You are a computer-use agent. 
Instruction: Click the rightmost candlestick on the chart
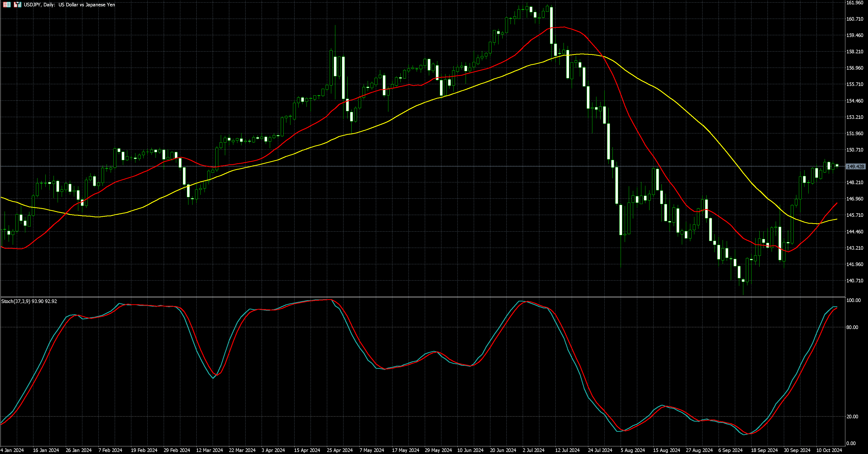837,165
